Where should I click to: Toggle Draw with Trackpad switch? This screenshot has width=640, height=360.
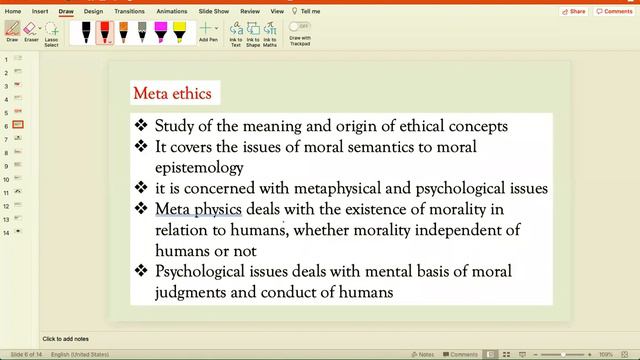[300, 27]
